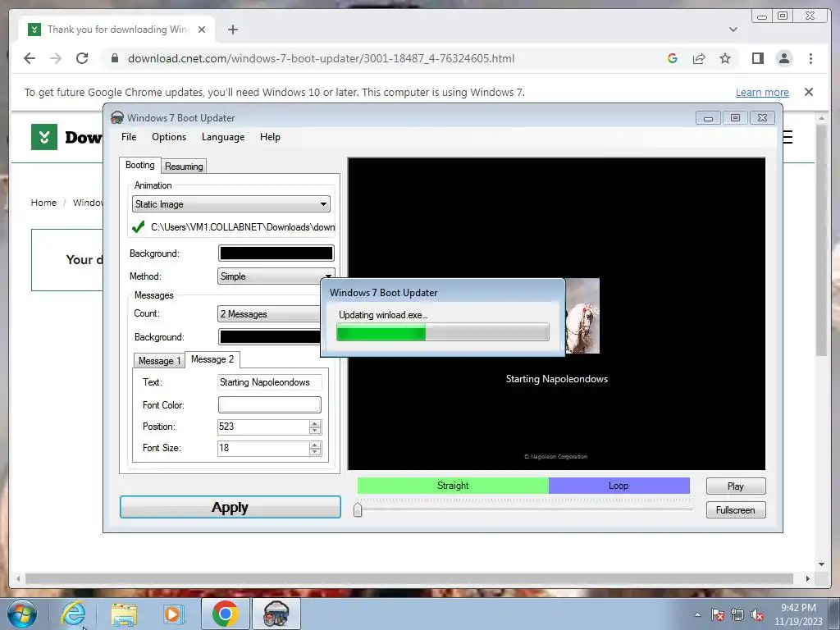This screenshot has width=840, height=630.
Task: Click the green Download.com logo icon
Action: coord(44,137)
